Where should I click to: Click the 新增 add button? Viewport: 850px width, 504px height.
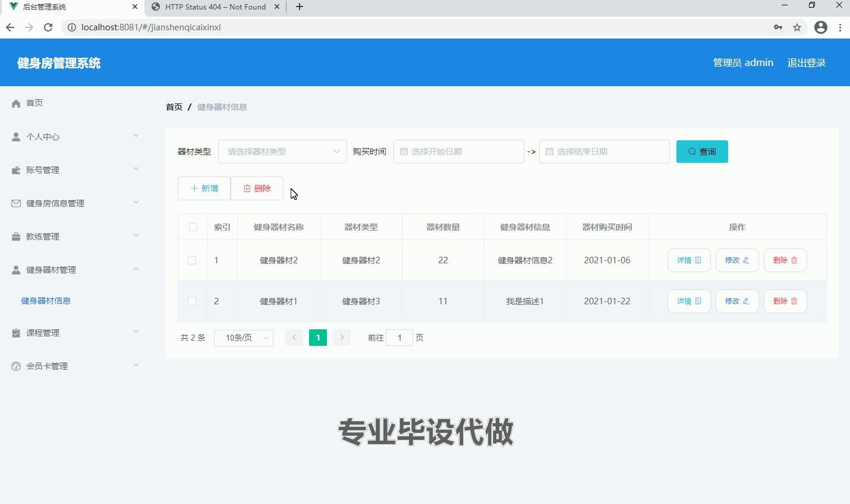(x=204, y=188)
